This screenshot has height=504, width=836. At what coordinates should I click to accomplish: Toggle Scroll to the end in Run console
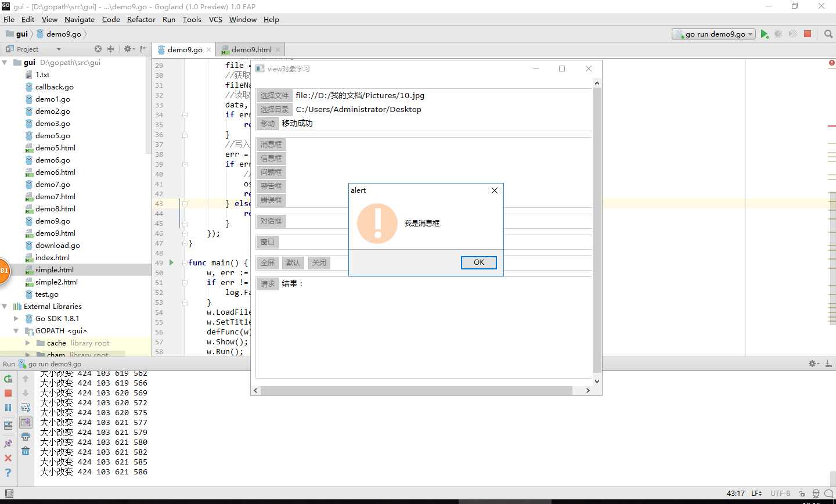coord(26,422)
